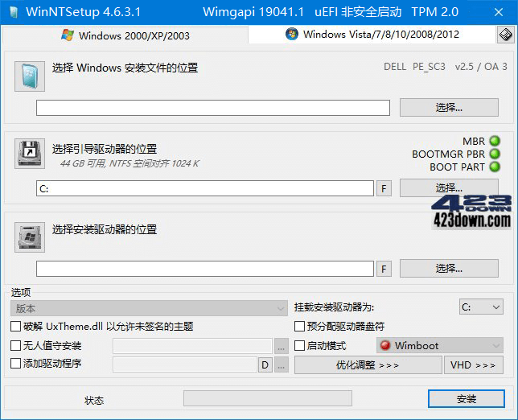
Task: Open the 版本 edition dropdown
Action: pyautogui.click(x=149, y=308)
